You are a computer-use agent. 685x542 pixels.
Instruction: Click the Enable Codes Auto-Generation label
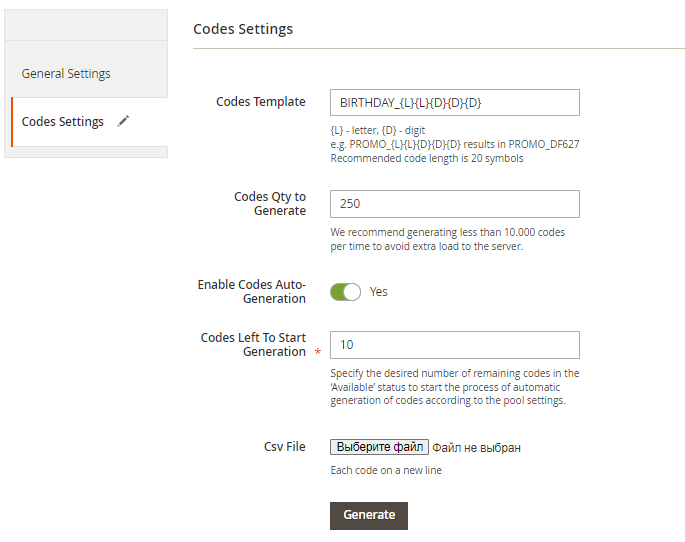252,291
